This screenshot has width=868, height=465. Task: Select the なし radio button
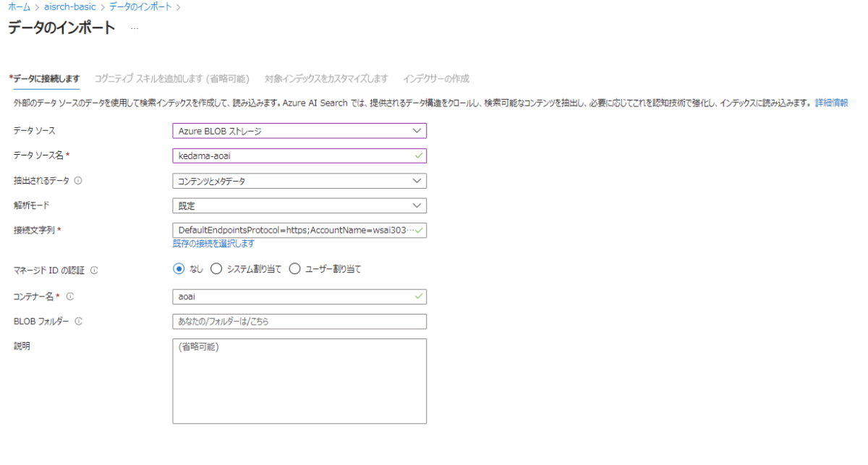pyautogui.click(x=179, y=269)
